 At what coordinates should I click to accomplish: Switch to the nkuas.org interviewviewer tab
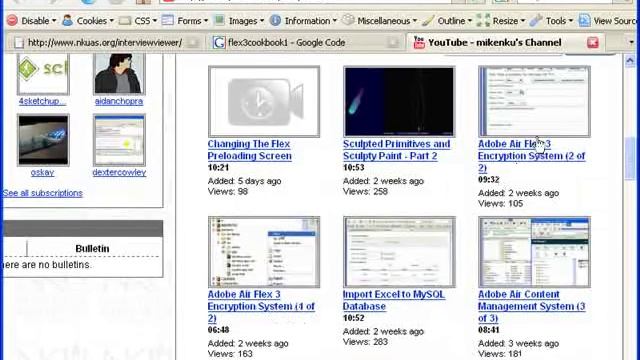pyautogui.click(x=105, y=42)
